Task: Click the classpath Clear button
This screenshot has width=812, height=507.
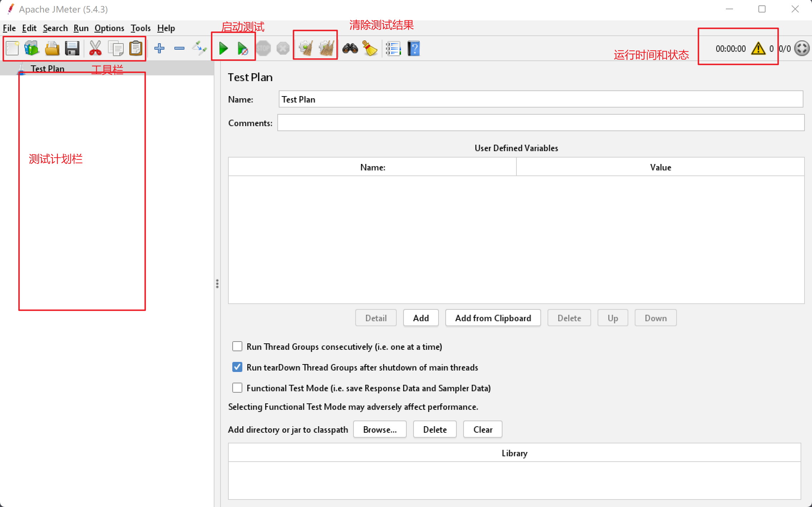Action: click(x=483, y=429)
